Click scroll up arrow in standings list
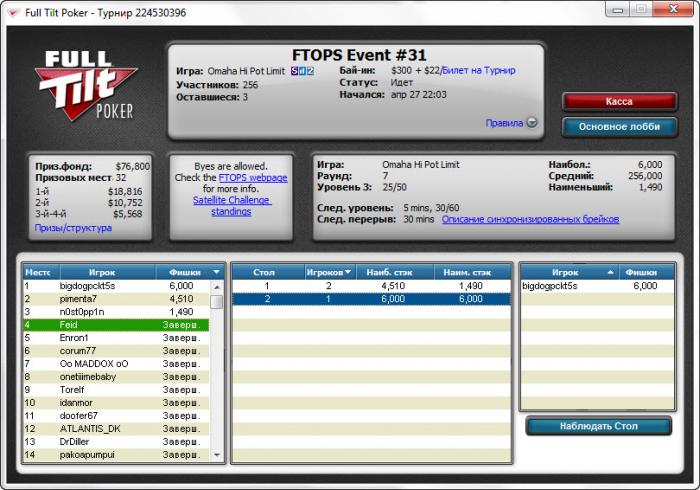The width and height of the screenshot is (700, 490). click(x=217, y=287)
